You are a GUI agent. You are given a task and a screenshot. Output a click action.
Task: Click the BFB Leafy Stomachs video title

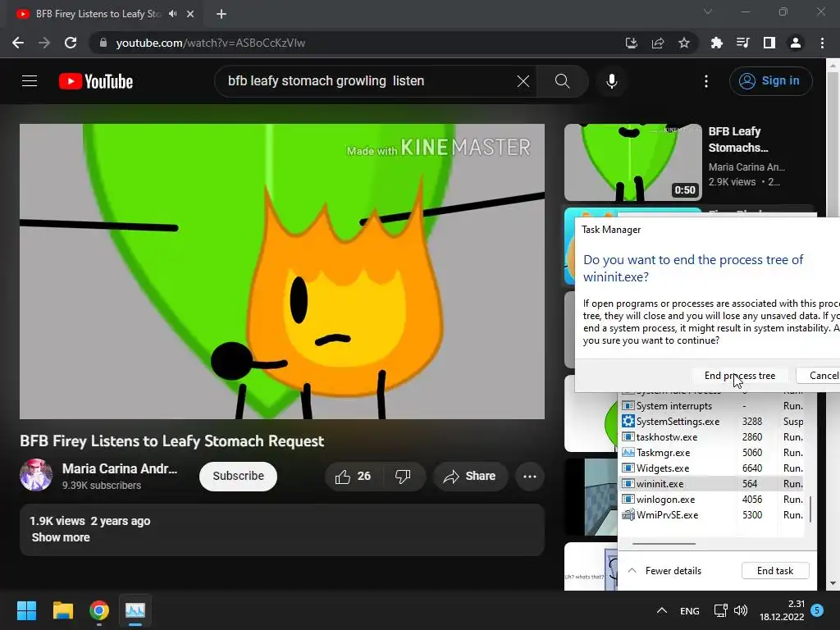[x=738, y=139]
